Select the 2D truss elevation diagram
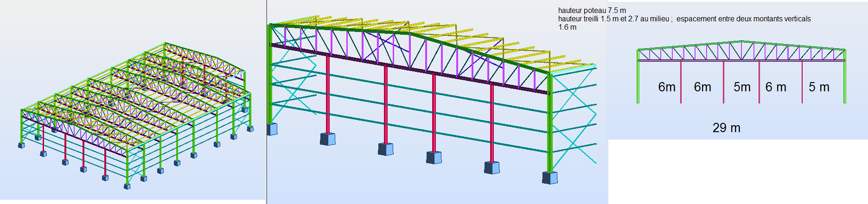The height and width of the screenshot is (204, 868). pyautogui.click(x=741, y=72)
